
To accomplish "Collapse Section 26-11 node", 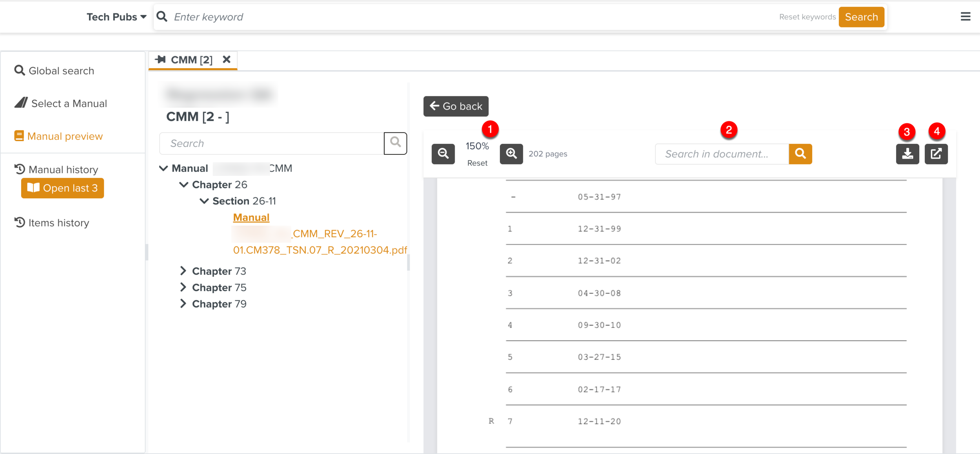I will [x=204, y=201].
